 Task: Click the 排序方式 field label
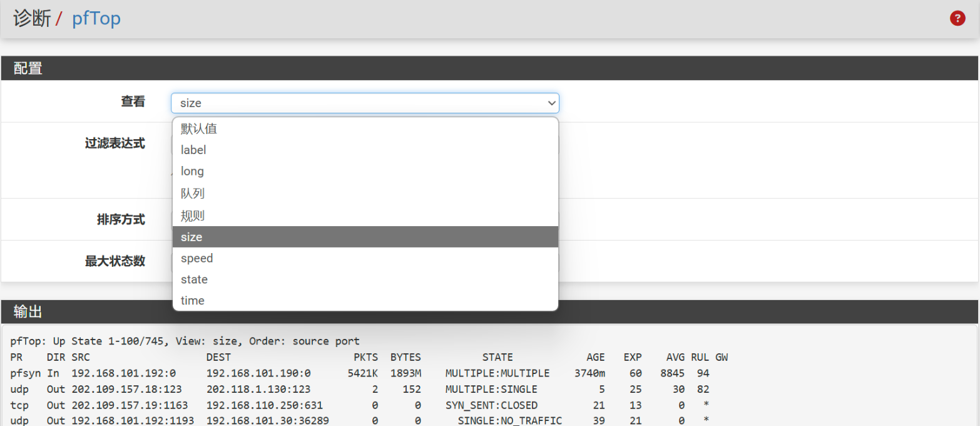(121, 219)
